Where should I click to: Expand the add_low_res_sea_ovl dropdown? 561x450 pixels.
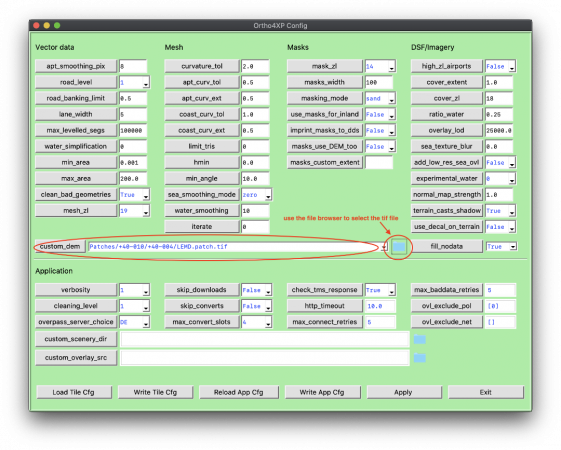(x=512, y=163)
